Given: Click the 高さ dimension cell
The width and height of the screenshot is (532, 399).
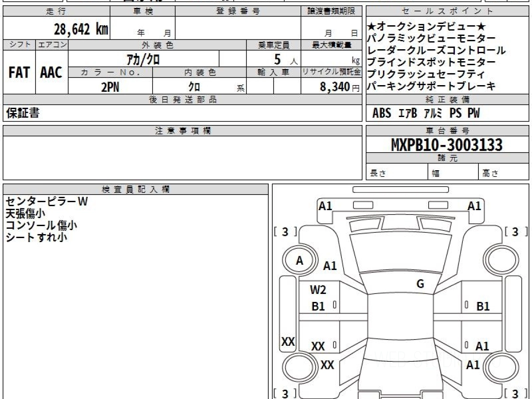Looking at the screenshot, I should (504, 172).
